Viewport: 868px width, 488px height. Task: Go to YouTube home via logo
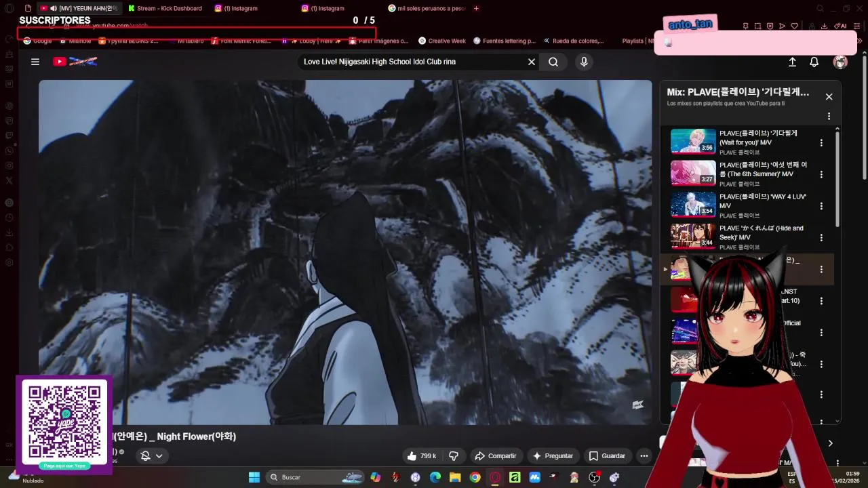point(75,62)
